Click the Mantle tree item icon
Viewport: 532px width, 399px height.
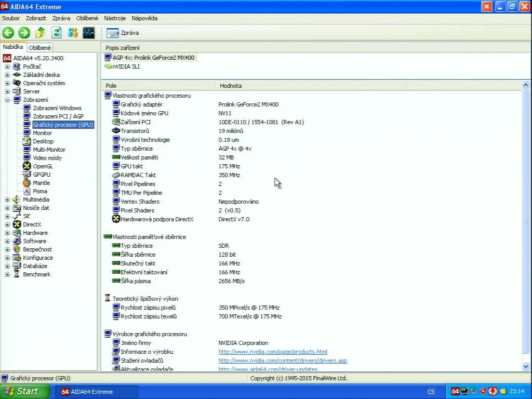click(x=26, y=183)
